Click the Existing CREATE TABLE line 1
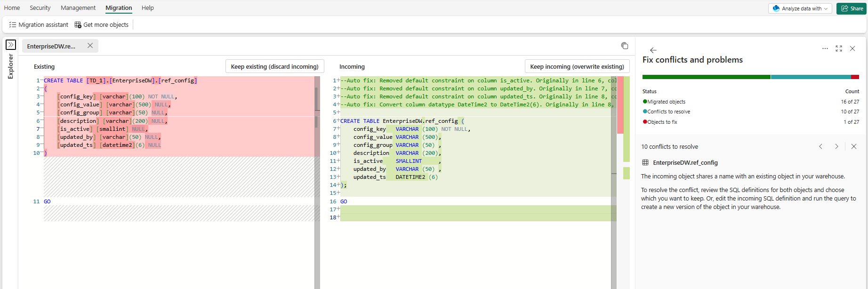This screenshot has height=289, width=868. coord(121,80)
